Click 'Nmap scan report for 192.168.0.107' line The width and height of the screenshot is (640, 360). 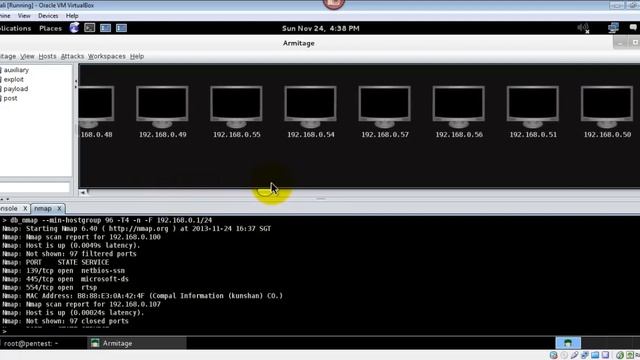pos(81,304)
